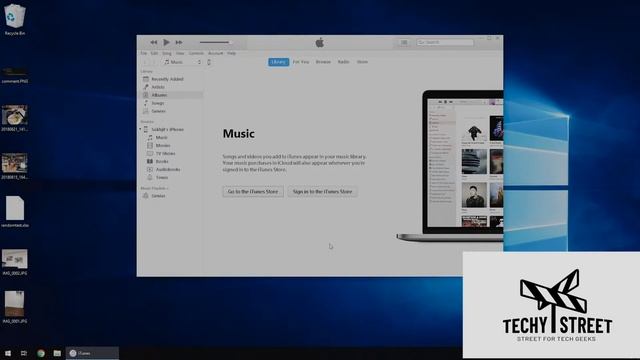Switch to the For You tab

click(x=301, y=62)
